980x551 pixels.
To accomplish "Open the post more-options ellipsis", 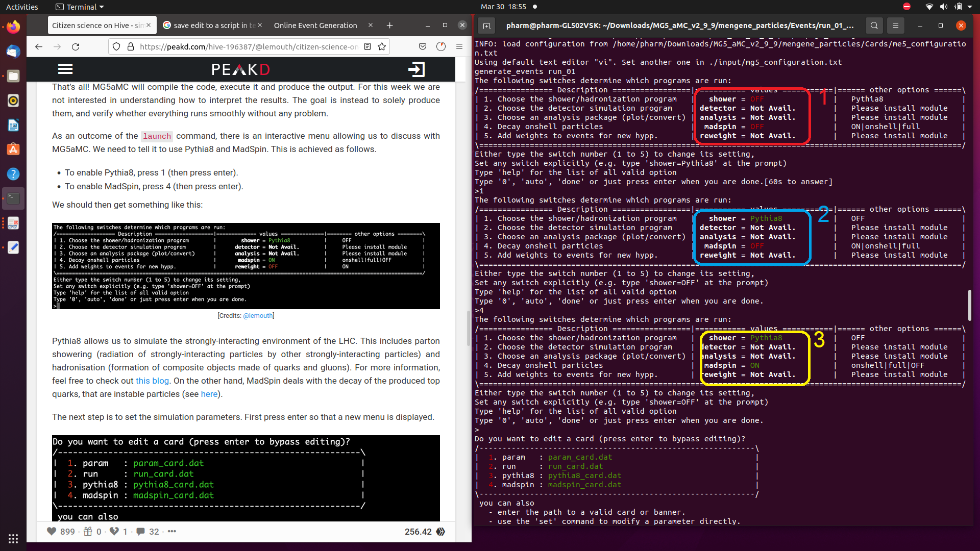I will click(172, 532).
